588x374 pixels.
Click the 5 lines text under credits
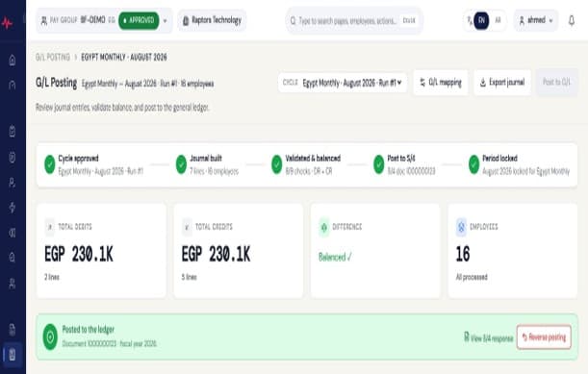click(189, 277)
